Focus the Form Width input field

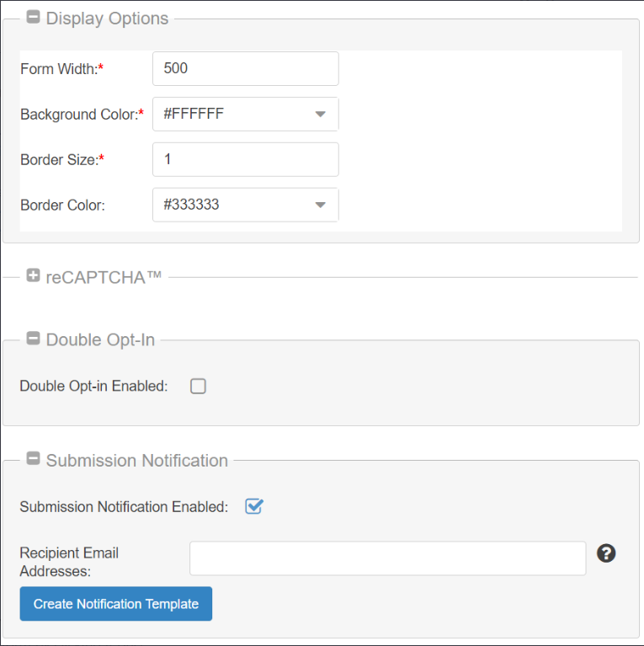246,69
